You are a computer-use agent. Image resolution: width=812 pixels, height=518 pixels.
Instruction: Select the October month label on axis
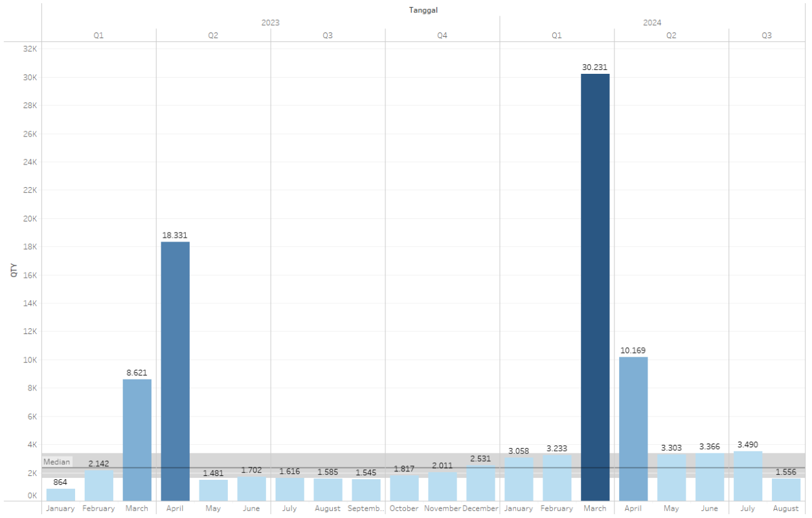404,509
